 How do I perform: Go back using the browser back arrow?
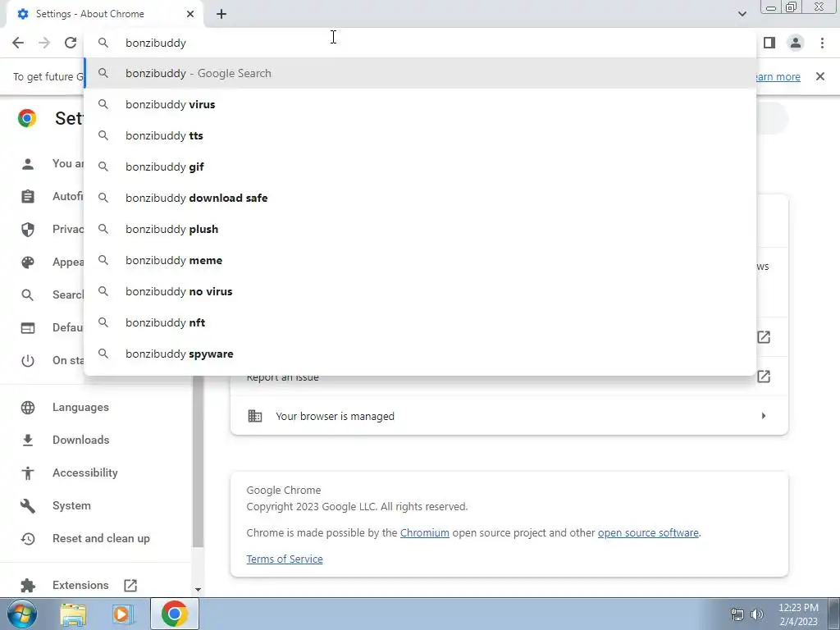(x=18, y=43)
